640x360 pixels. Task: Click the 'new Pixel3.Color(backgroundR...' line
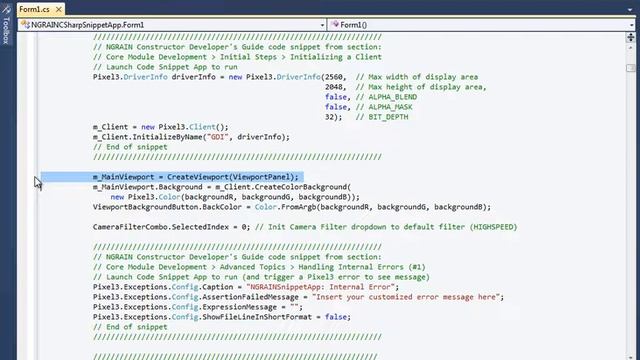[235, 197]
